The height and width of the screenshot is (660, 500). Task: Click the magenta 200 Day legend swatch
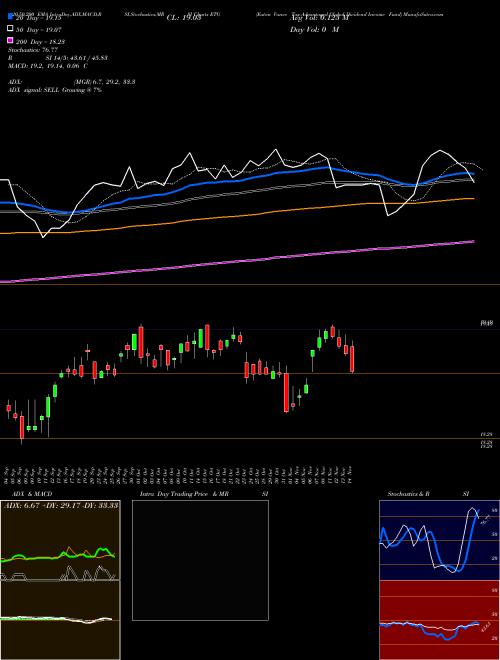(x=10, y=40)
